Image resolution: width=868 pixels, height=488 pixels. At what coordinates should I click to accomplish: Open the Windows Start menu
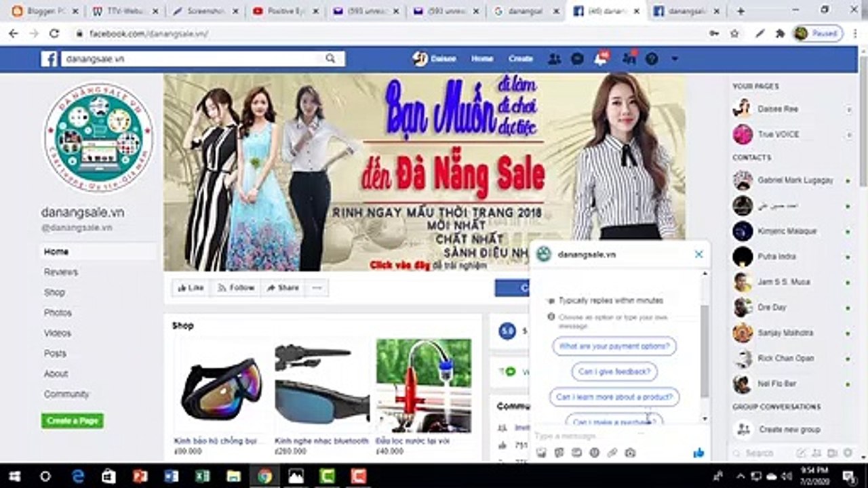tap(15, 476)
